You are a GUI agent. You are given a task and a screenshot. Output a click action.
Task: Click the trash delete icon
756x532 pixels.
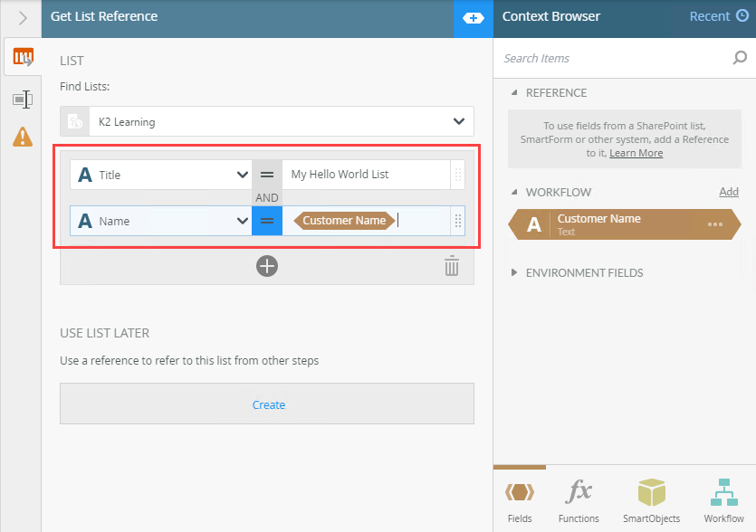point(452,267)
